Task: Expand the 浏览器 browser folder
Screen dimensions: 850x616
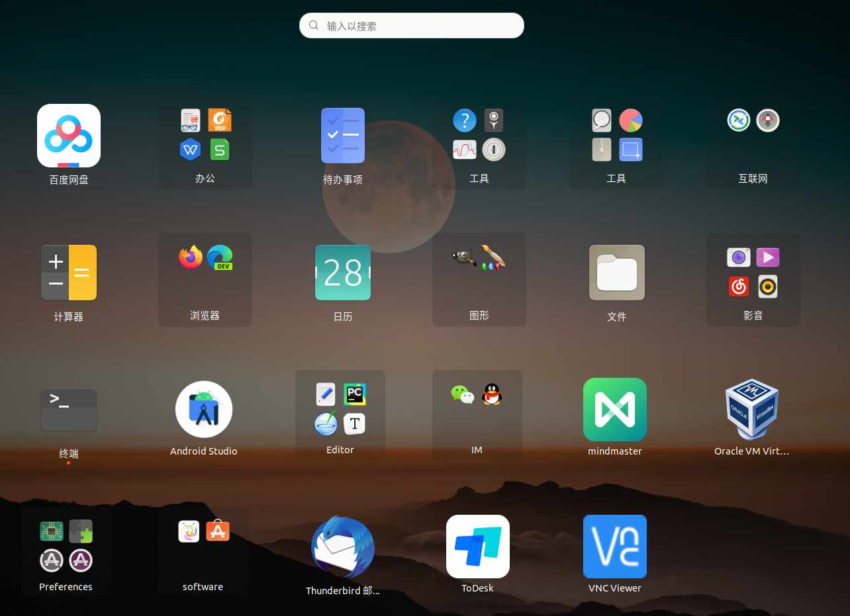Action: (x=205, y=280)
